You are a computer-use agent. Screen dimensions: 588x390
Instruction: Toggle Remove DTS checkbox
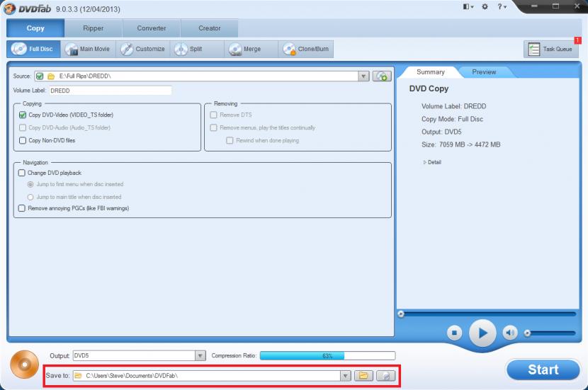[x=213, y=115]
